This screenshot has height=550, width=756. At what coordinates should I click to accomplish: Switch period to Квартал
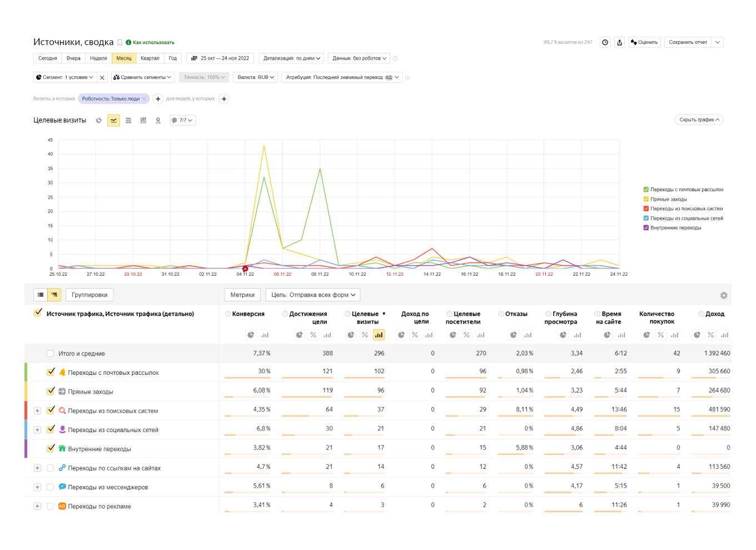tap(150, 58)
